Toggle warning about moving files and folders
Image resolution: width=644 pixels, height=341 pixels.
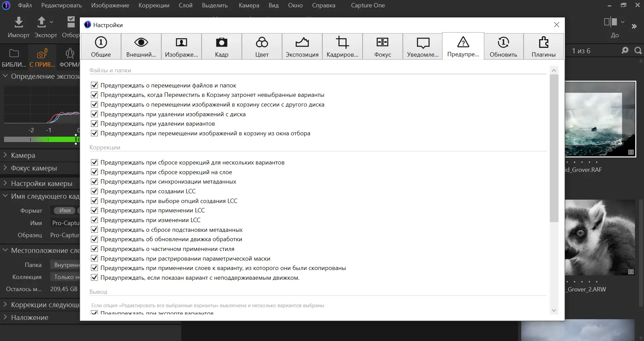pos(95,85)
